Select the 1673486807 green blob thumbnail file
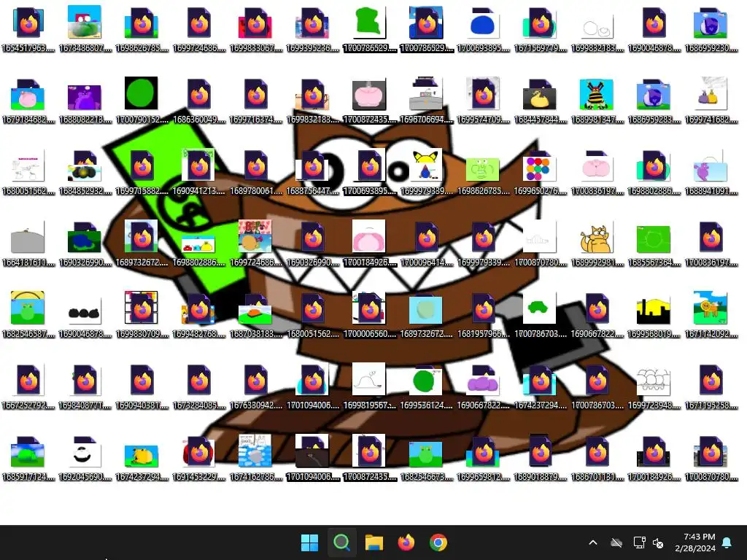 (85, 28)
